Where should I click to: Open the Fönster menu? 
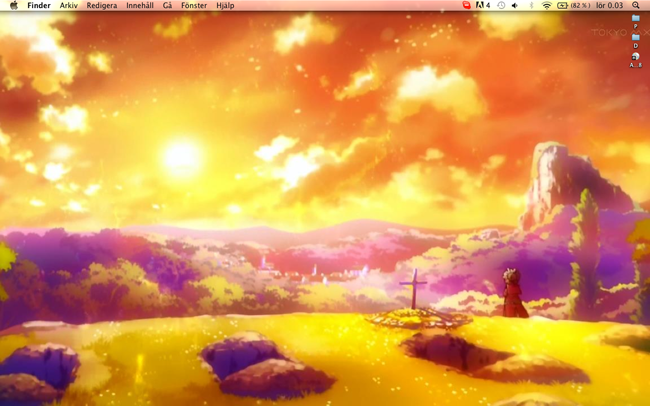pos(194,5)
